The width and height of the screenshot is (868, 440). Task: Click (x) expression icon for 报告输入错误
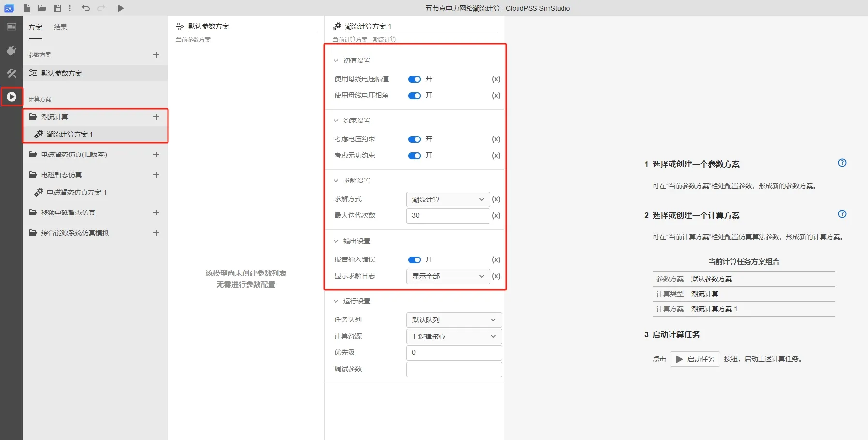[496, 259]
